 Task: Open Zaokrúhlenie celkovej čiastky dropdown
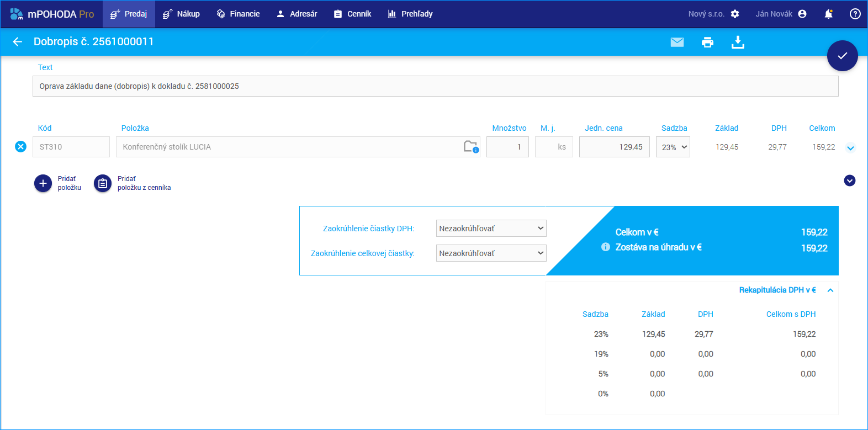click(x=491, y=253)
